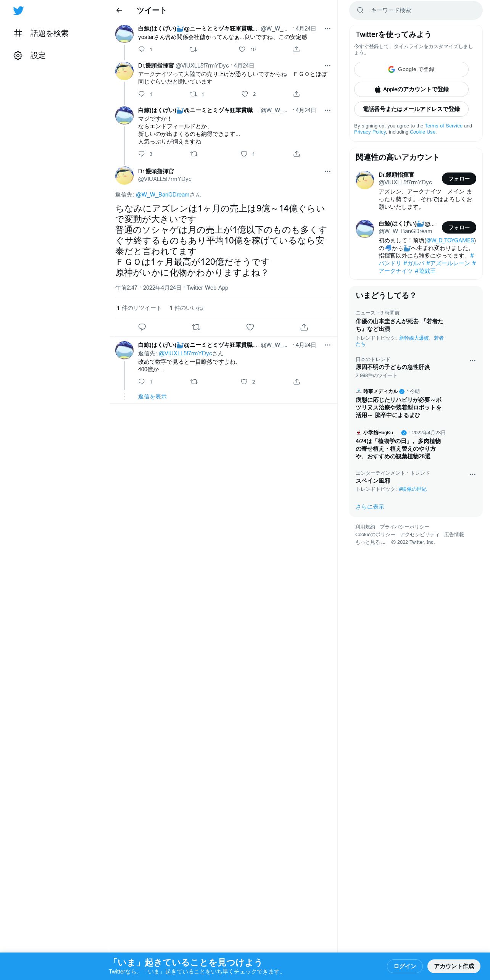Screen dimensions: 490x980
Task: Like the マジですか！ tweet
Action: tap(244, 154)
